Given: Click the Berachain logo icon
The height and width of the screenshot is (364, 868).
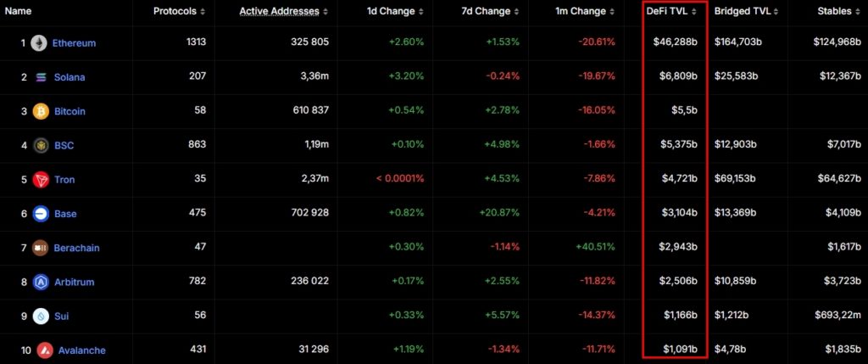Looking at the screenshot, I should 40,248.
